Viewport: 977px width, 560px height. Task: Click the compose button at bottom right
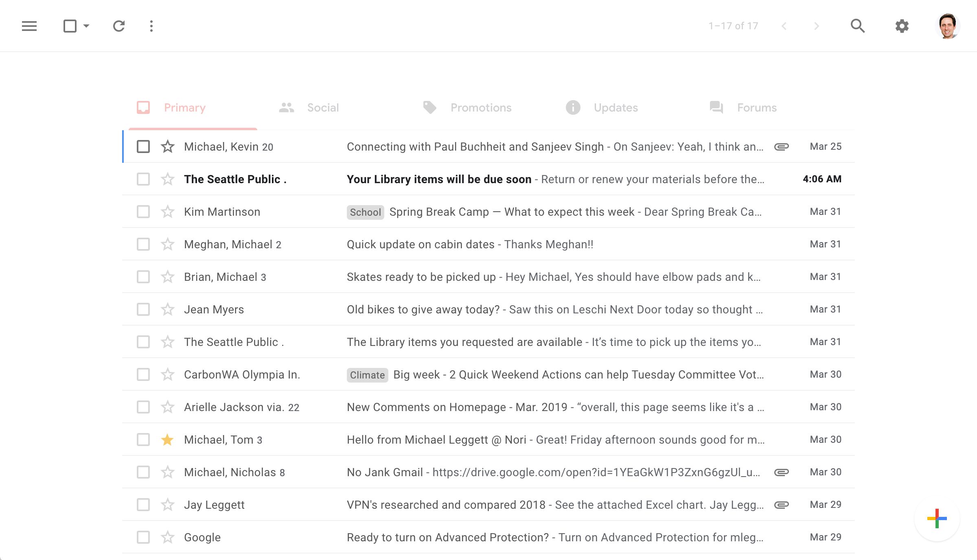tap(937, 518)
